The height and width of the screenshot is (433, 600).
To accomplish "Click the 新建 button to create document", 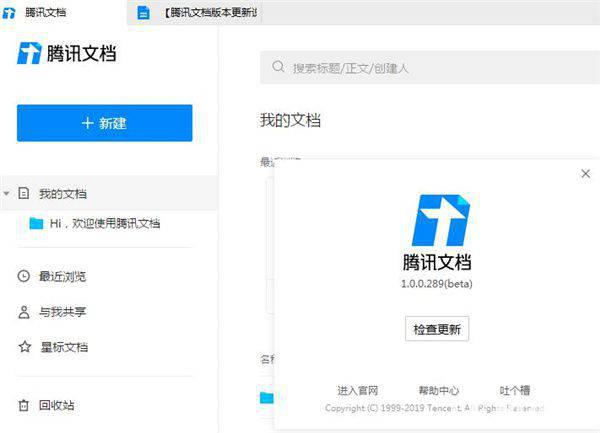I will [x=104, y=123].
